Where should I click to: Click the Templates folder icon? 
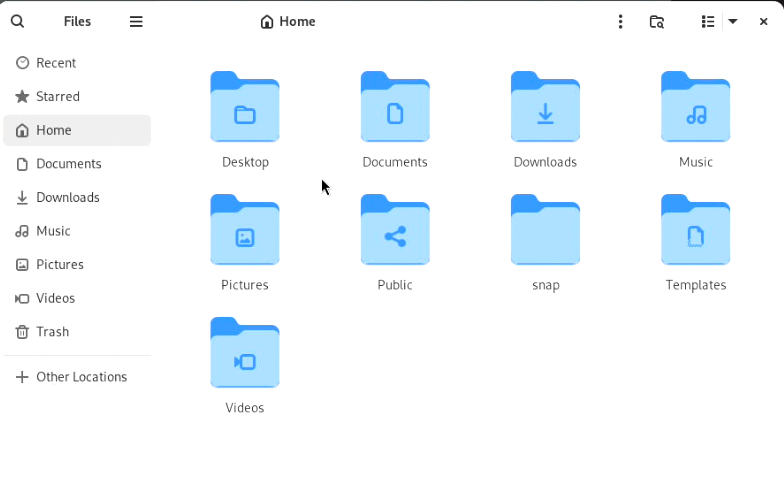tap(696, 230)
